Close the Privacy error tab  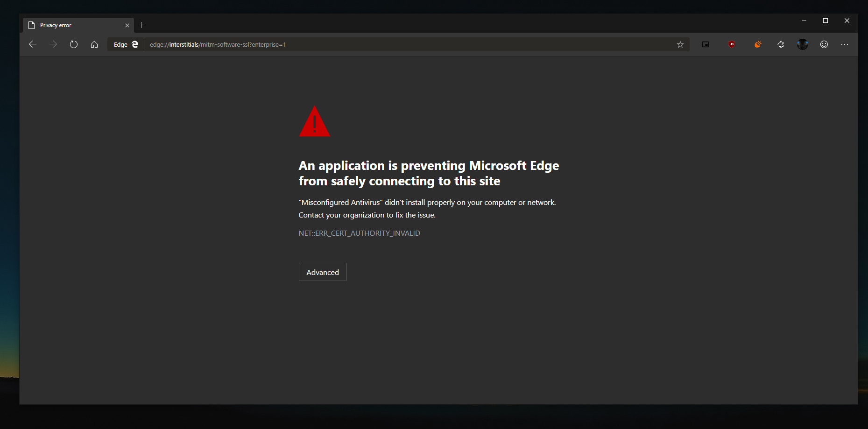(127, 25)
